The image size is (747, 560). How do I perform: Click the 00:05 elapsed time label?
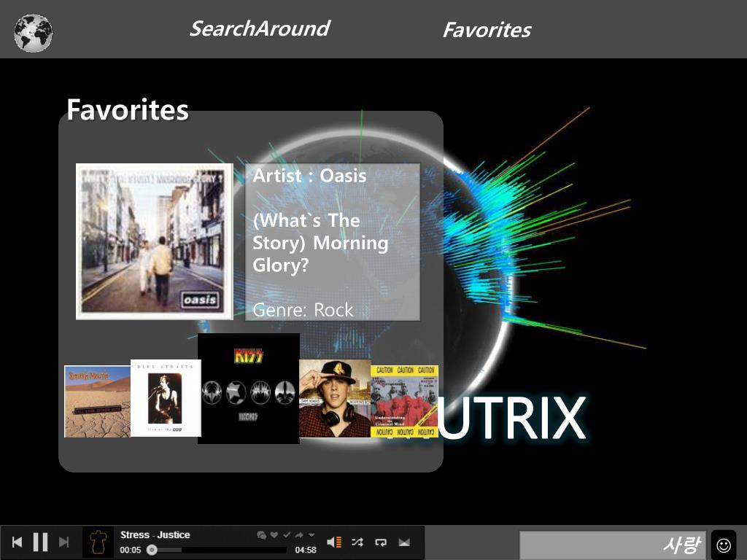tap(131, 550)
